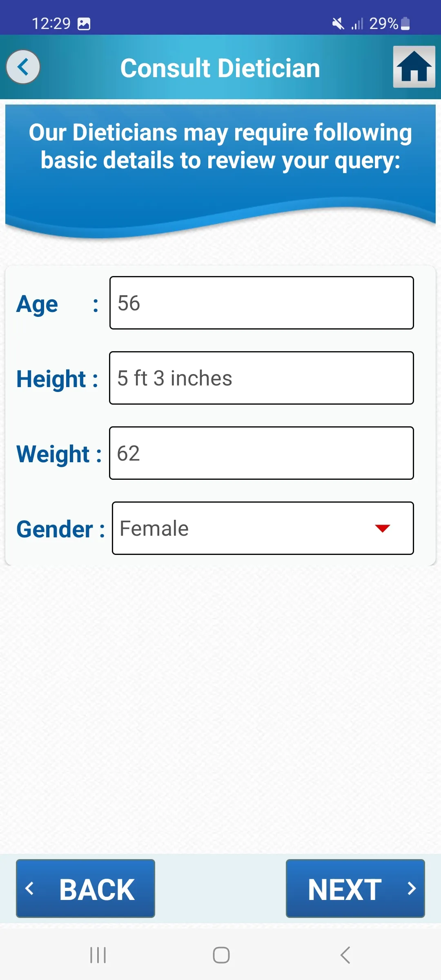Expand the Gender dropdown red arrow

point(383,528)
